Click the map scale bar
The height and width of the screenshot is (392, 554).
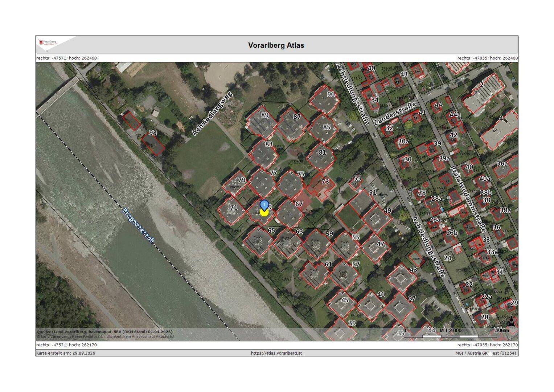(450, 336)
